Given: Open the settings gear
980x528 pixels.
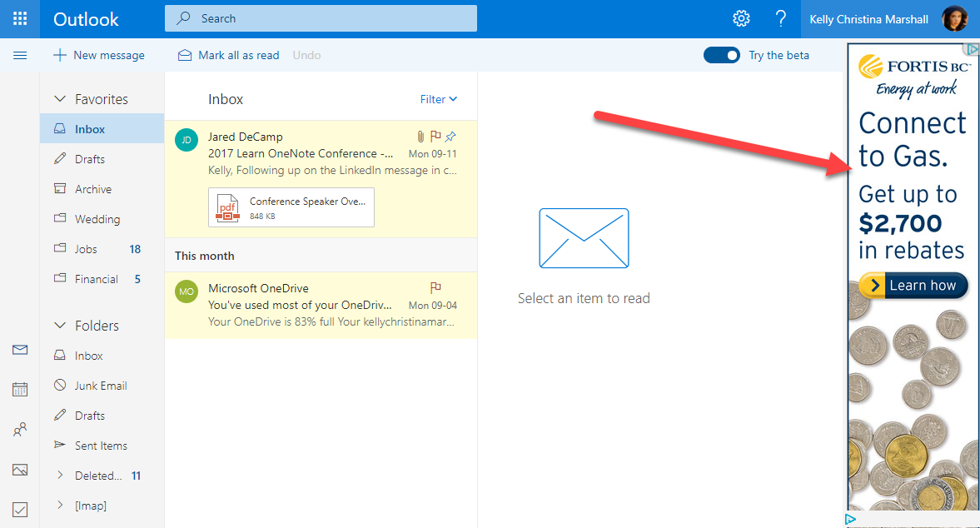Looking at the screenshot, I should [x=741, y=19].
